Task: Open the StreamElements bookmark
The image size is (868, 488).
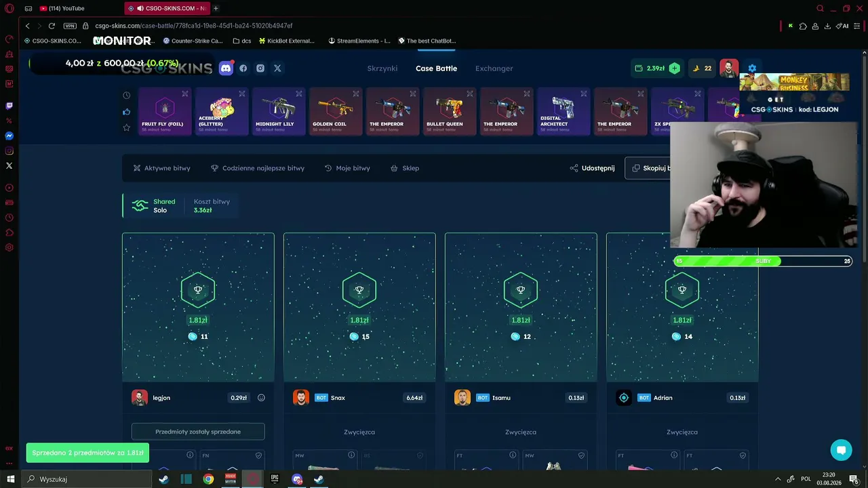Action: pyautogui.click(x=359, y=41)
